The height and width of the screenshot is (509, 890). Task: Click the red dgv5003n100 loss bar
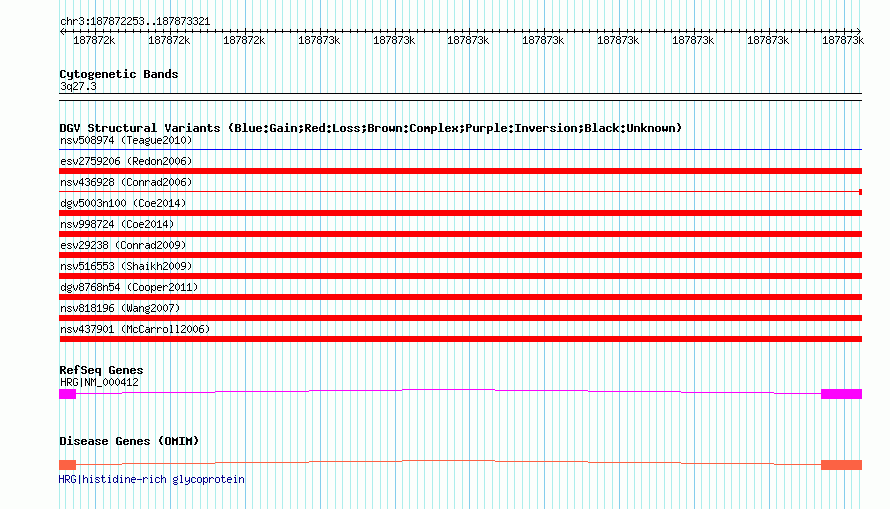point(460,213)
